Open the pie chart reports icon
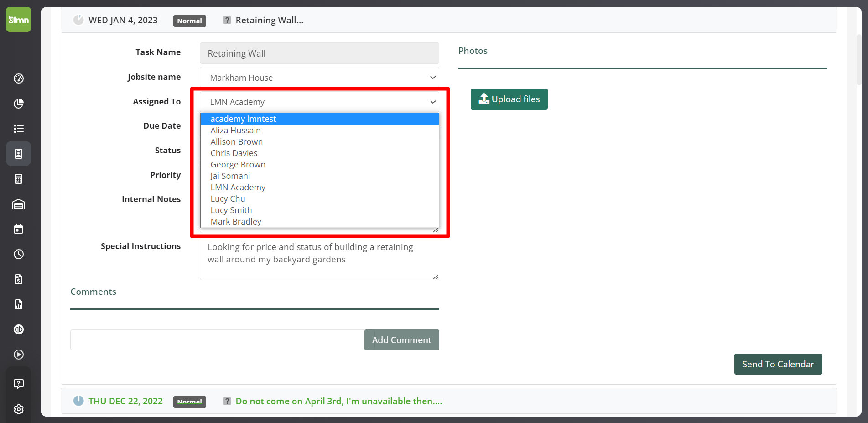This screenshot has height=423, width=868. coord(19,104)
